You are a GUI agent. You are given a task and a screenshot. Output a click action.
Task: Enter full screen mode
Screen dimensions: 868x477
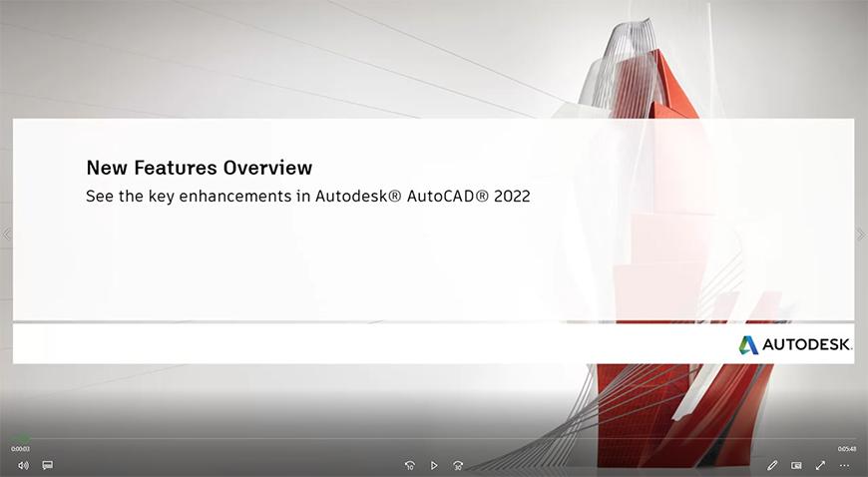820,465
